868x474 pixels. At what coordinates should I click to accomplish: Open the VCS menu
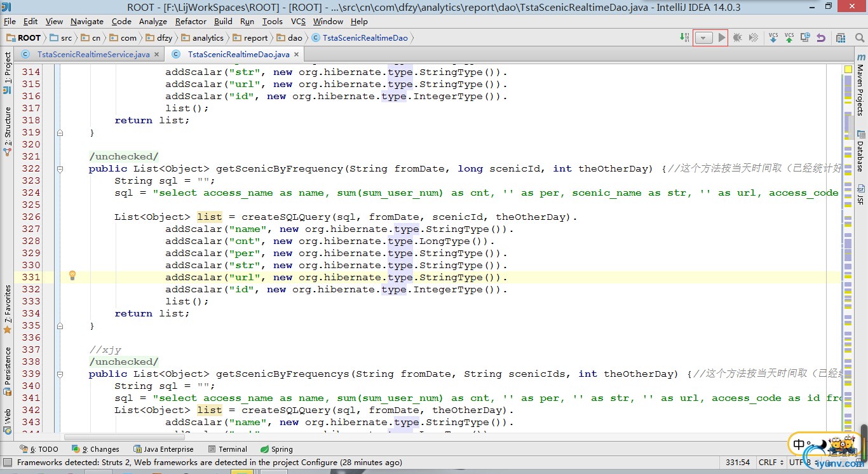click(299, 21)
